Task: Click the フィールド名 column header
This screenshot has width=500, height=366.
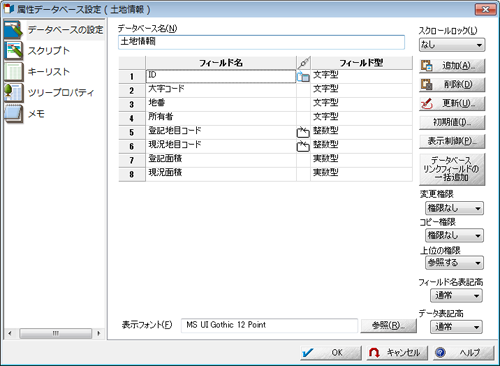Action: coord(221,63)
